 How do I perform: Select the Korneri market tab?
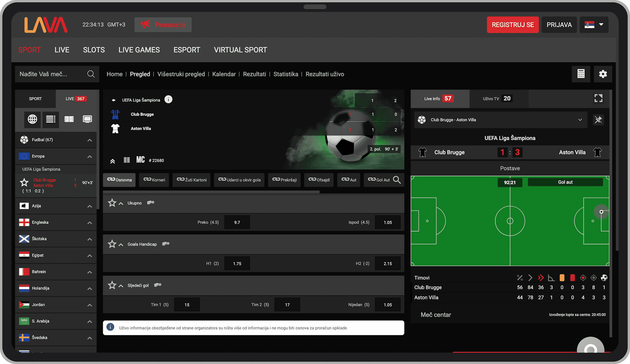coord(154,180)
